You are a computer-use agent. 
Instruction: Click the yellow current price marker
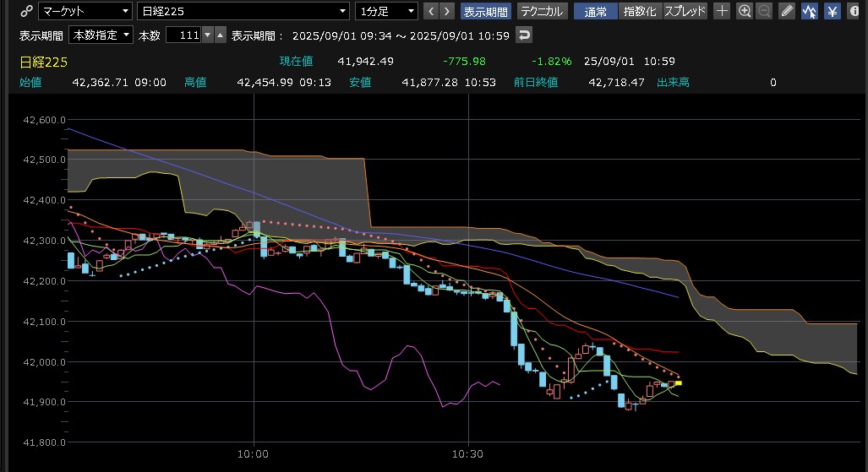(679, 382)
